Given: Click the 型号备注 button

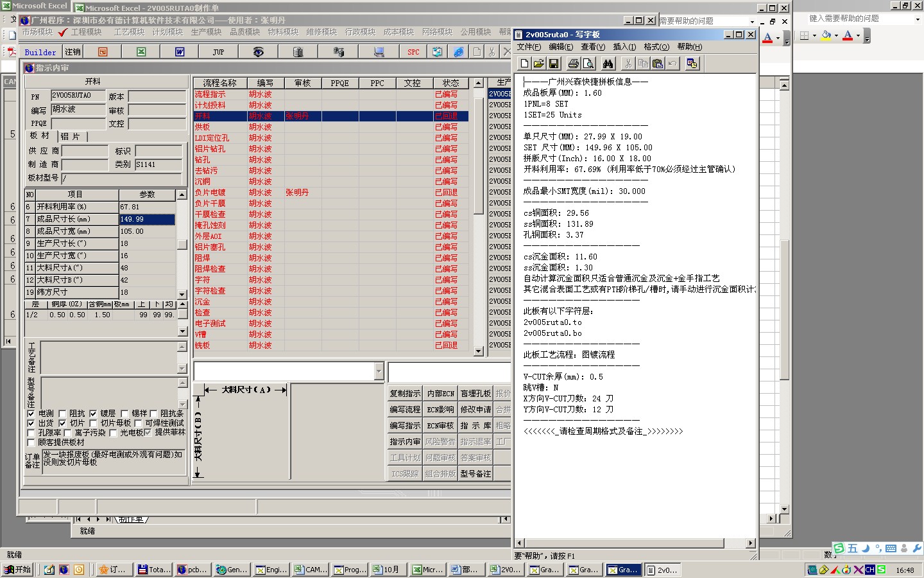Looking at the screenshot, I should pos(475,474).
